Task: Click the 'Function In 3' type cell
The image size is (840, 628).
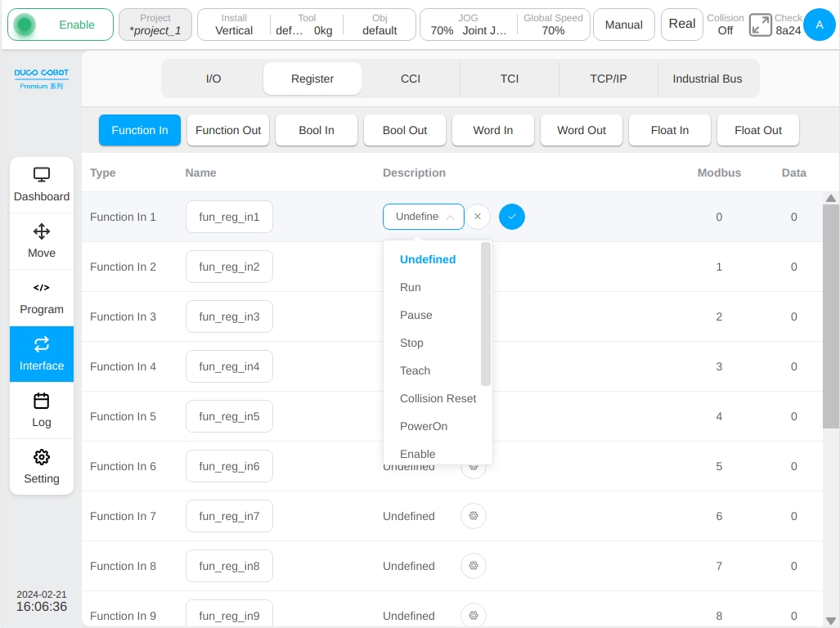Action: click(124, 316)
